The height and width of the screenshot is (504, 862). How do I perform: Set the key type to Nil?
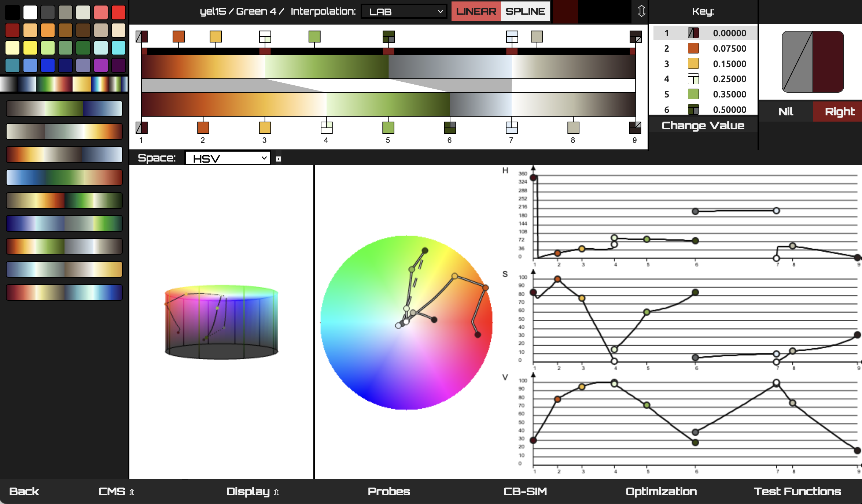point(785,111)
